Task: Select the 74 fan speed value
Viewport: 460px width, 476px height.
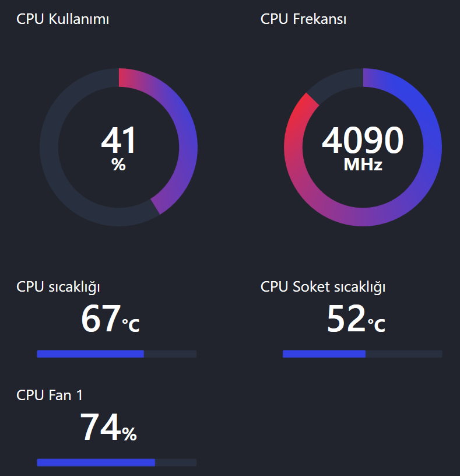Action: 100,428
